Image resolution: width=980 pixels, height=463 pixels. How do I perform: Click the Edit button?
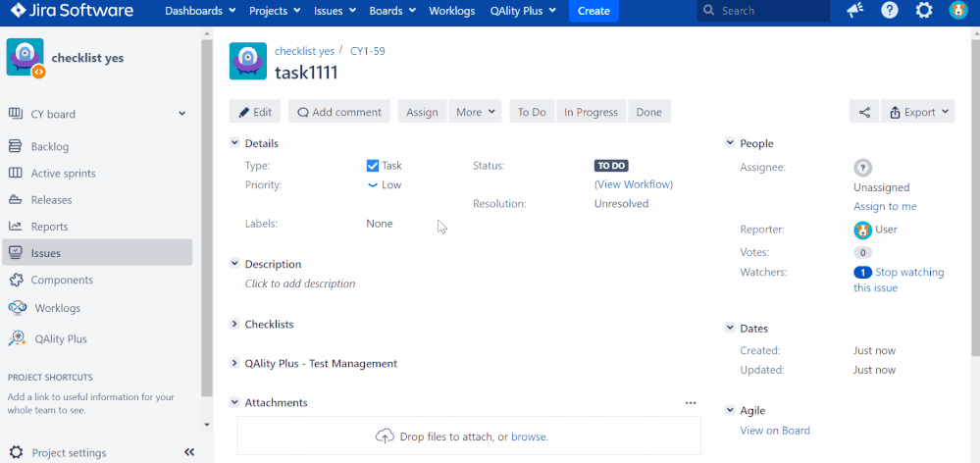[x=255, y=112]
